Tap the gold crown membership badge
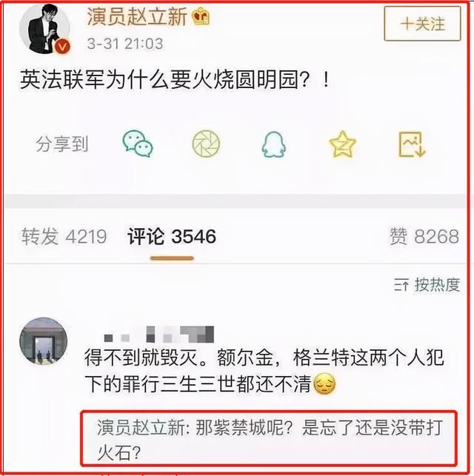Viewport: 474px width, 476px height. point(201,16)
